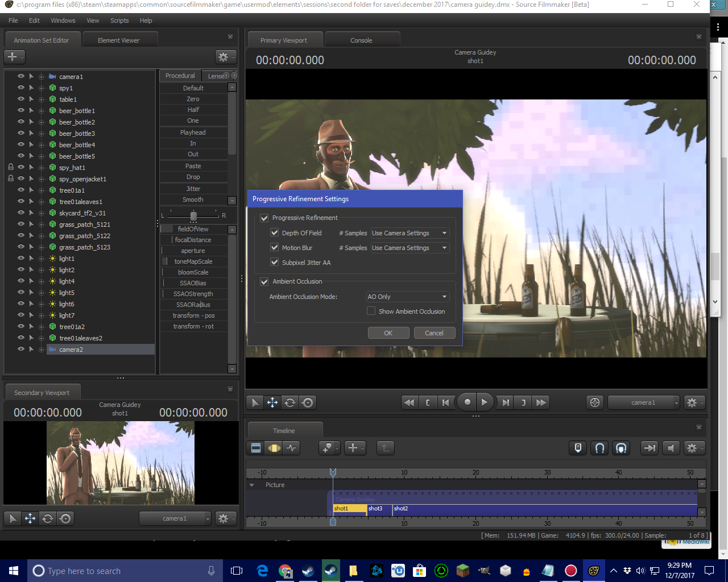Open the File menu

coord(13,20)
